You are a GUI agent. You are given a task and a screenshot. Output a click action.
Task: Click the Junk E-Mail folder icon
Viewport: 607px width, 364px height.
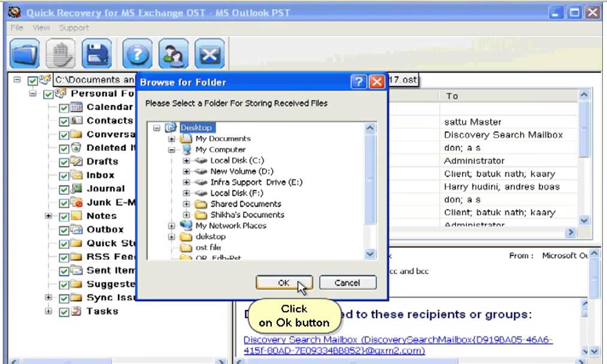77,202
